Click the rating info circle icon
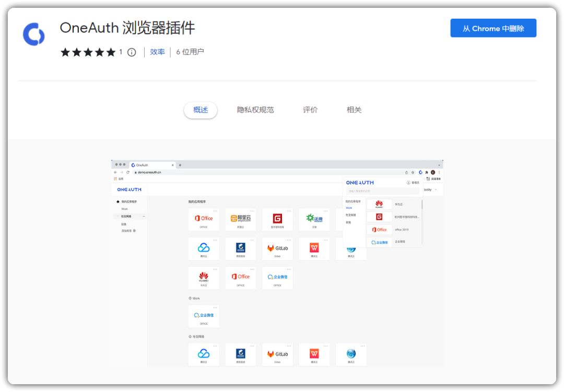This screenshot has width=564, height=392. click(132, 53)
